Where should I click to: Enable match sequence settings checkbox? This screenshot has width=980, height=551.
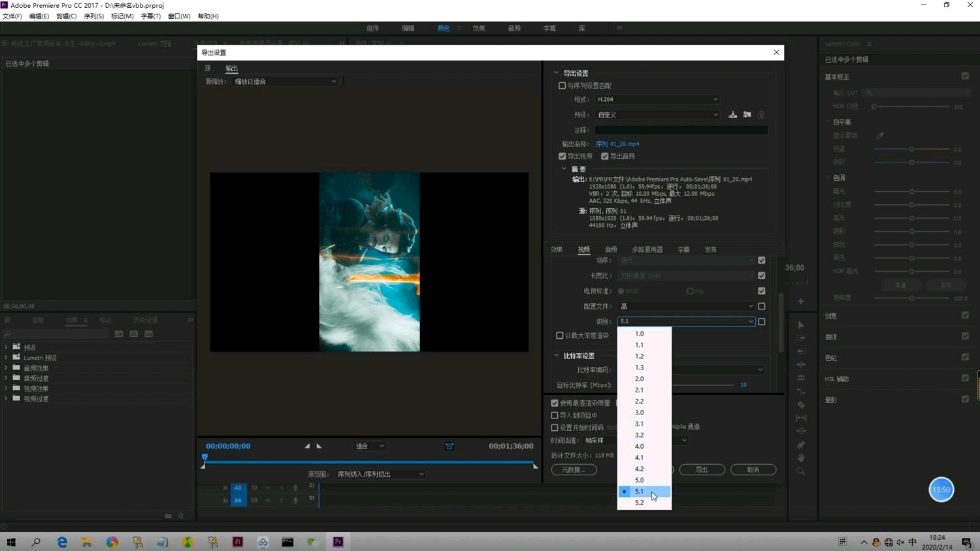[x=562, y=86]
